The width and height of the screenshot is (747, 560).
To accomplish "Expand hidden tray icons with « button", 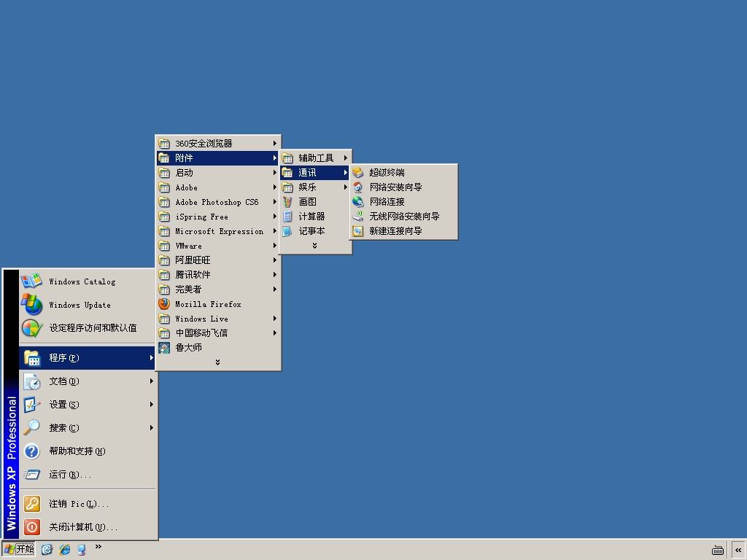I will coord(738,550).
